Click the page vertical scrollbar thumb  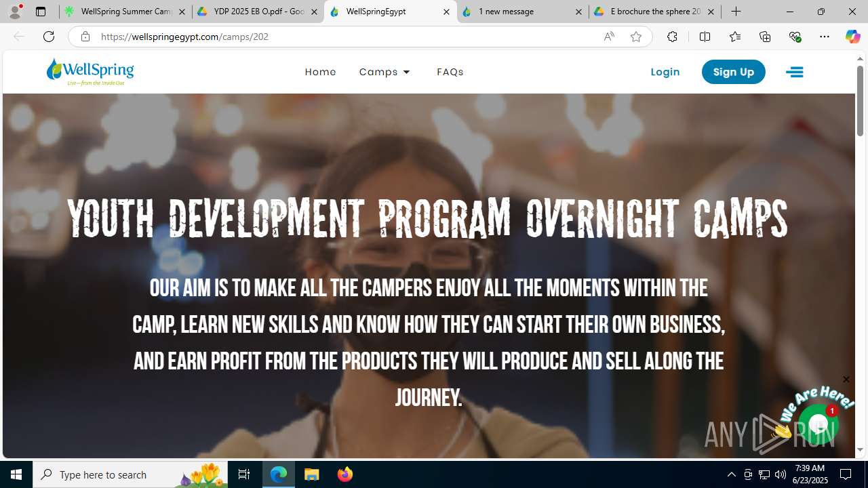860,100
